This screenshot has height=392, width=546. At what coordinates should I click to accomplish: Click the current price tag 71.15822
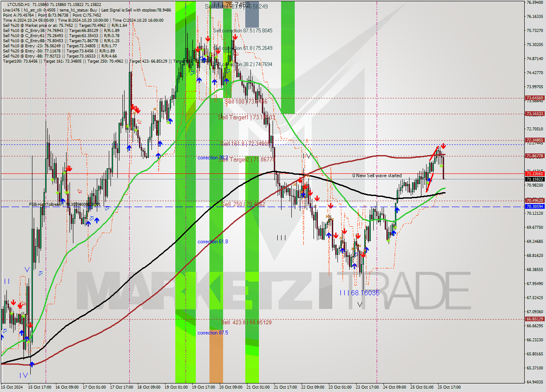pos(534,179)
